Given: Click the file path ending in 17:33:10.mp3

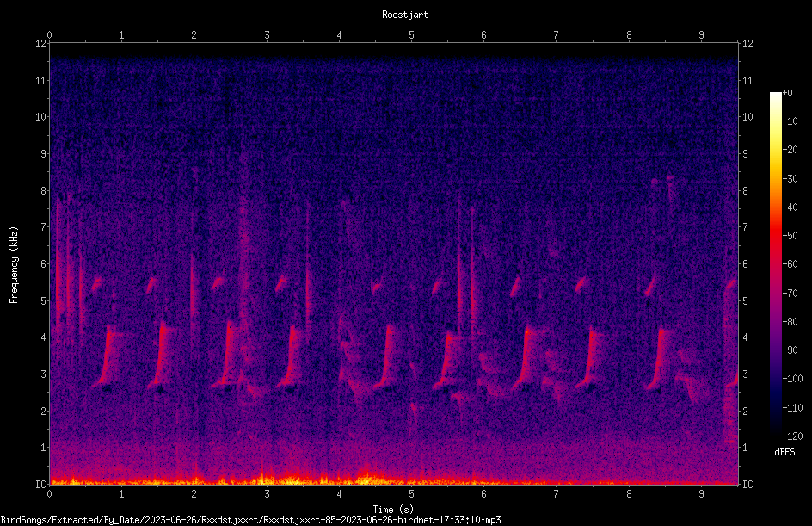Looking at the screenshot, I should click(x=250, y=520).
